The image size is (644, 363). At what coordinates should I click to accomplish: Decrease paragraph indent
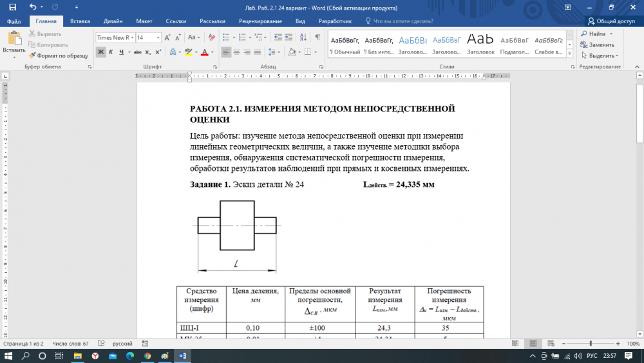click(278, 37)
